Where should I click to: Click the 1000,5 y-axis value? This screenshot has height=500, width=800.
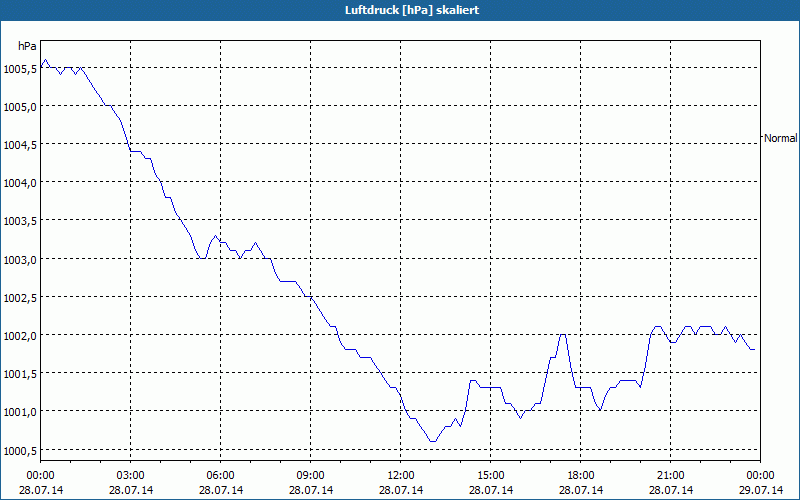coord(20,451)
